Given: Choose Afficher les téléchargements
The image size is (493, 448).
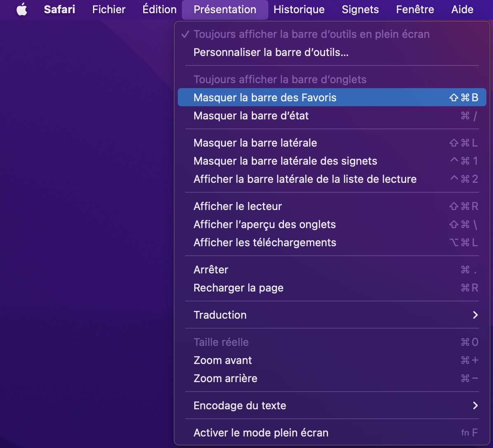Looking at the screenshot, I should point(332,242).
